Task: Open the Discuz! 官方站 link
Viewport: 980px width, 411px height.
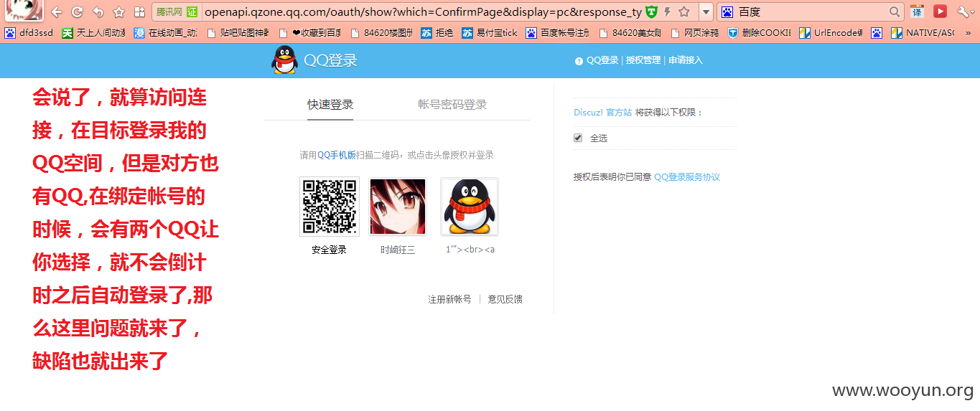Action: click(602, 113)
